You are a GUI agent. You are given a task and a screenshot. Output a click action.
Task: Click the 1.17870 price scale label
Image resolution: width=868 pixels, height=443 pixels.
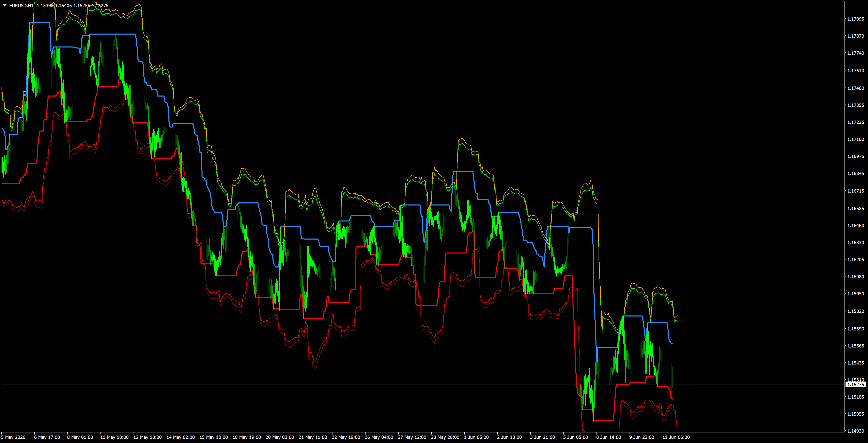[x=856, y=36]
